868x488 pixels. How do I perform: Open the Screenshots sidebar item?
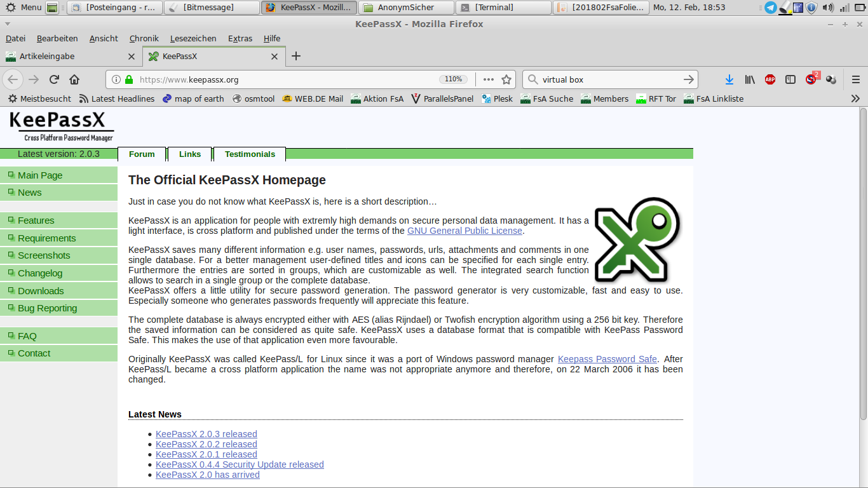pyautogui.click(x=58, y=255)
